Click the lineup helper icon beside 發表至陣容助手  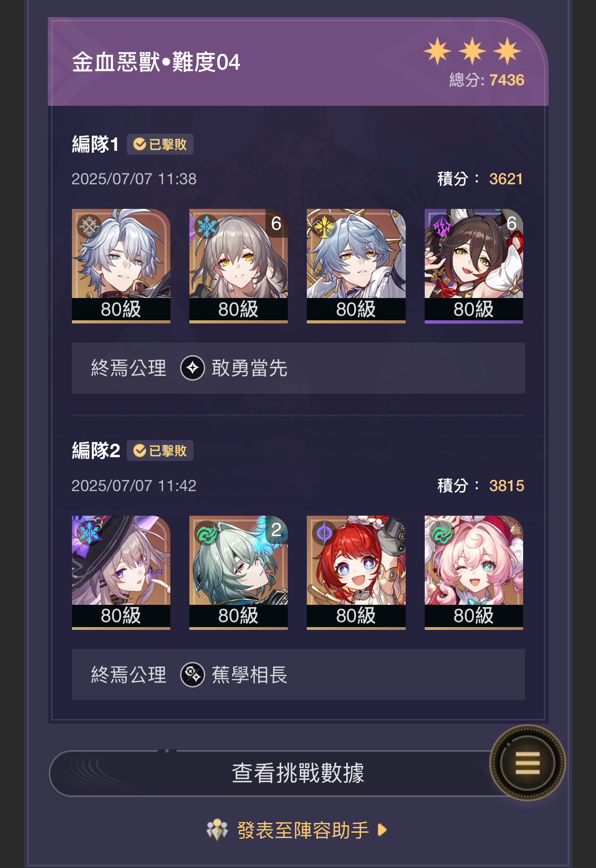(x=217, y=830)
